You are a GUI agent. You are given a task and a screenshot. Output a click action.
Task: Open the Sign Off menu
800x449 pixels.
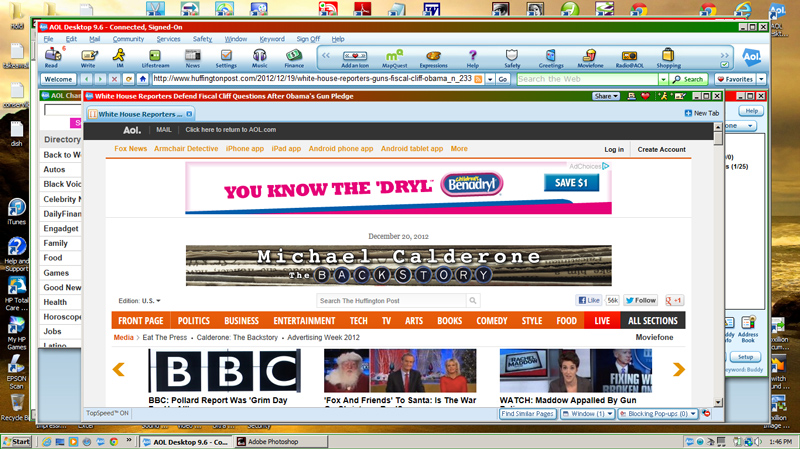point(308,39)
